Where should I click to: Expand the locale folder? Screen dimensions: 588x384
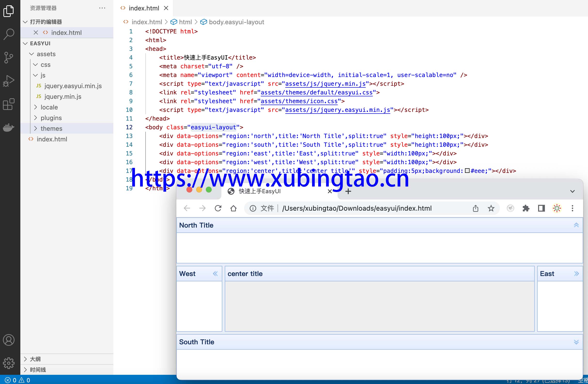click(49, 107)
